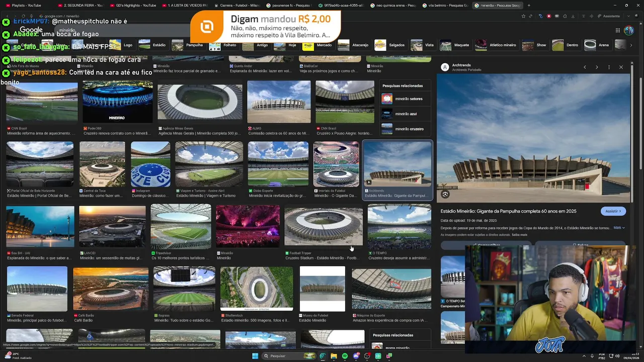Screen dimensions: 644x362
Task: Switch to vila belmiro search tab
Action: tap(445, 5)
